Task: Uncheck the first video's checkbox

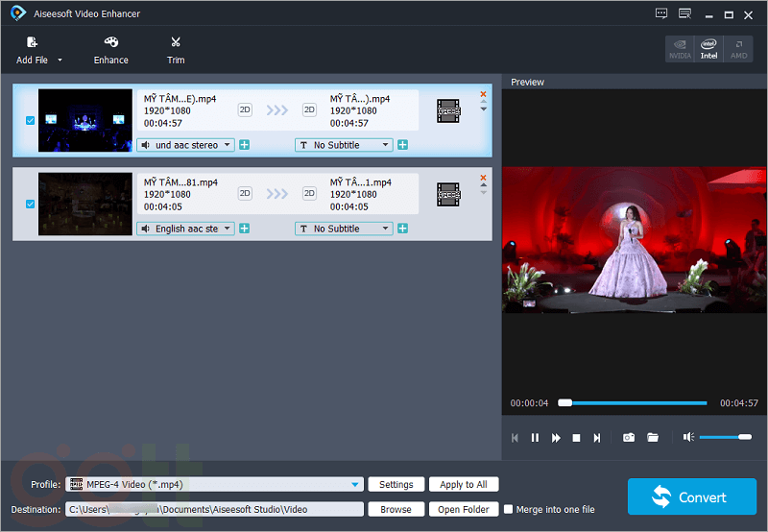Action: [x=30, y=121]
